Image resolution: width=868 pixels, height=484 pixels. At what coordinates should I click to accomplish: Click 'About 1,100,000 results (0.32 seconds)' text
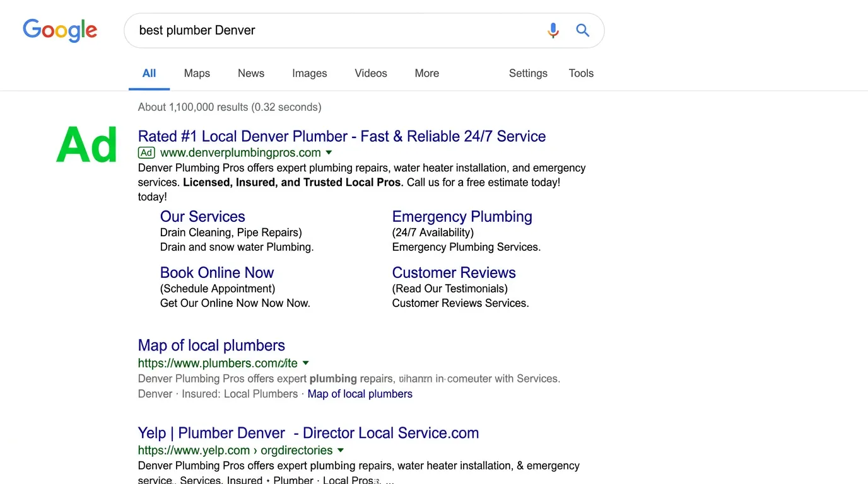[x=230, y=107]
